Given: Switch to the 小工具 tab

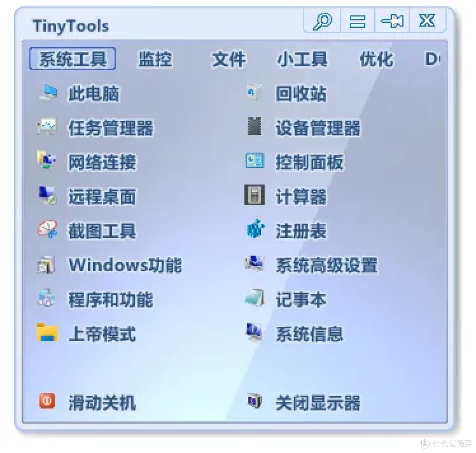Looking at the screenshot, I should (302, 59).
